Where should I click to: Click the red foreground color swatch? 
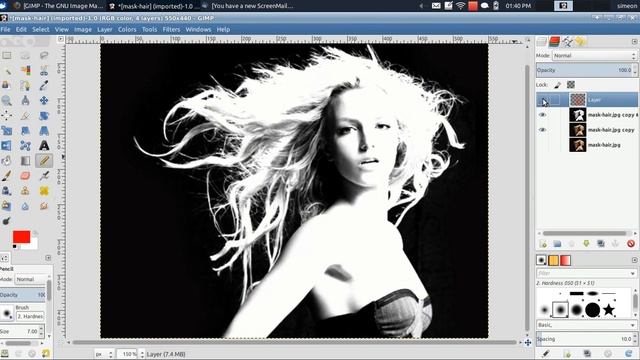[x=21, y=237]
